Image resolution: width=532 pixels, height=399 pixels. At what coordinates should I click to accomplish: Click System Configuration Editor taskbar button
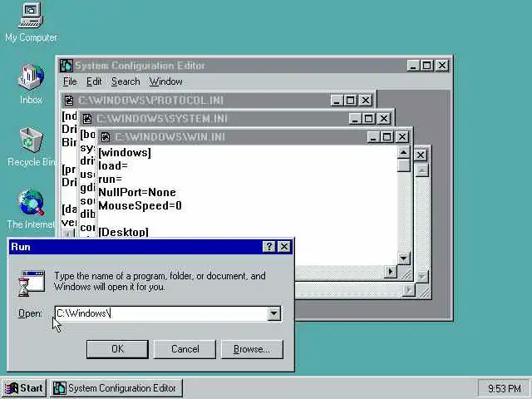pyautogui.click(x=116, y=388)
